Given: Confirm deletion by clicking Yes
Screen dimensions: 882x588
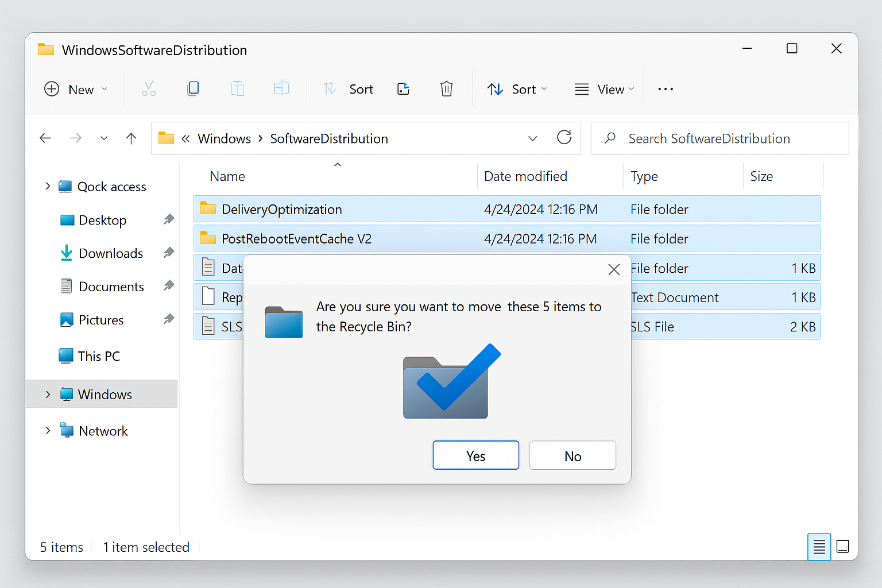Looking at the screenshot, I should tap(475, 455).
